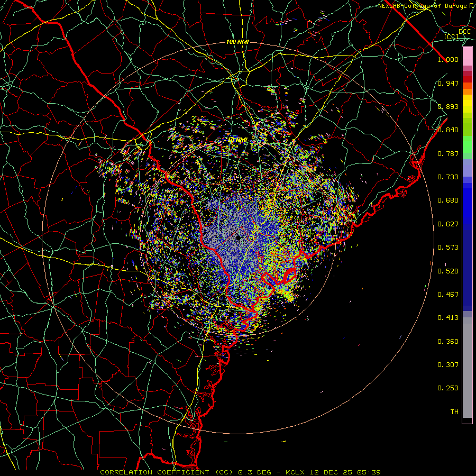Click the 0.680 legend value
The height and width of the screenshot is (476, 476).
[448, 200]
